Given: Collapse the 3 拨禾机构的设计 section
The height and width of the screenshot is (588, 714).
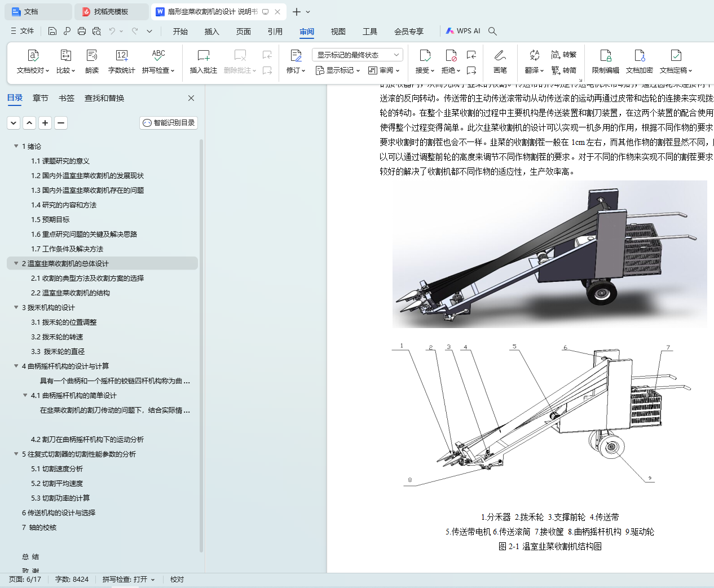Looking at the screenshot, I should (x=16, y=307).
